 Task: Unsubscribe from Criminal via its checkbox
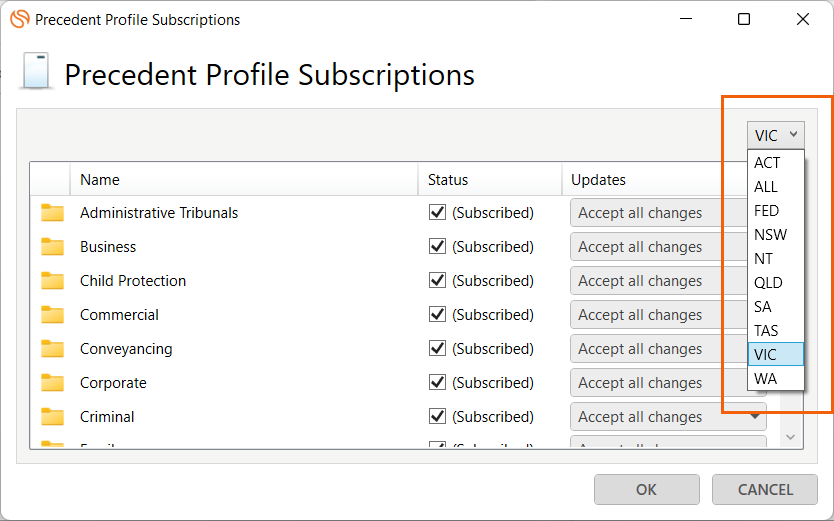click(437, 417)
